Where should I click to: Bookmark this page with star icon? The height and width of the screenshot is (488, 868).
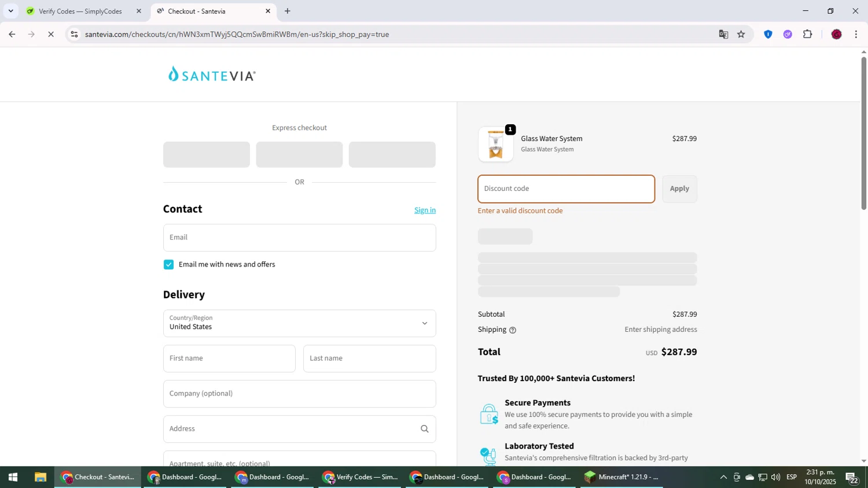pos(741,34)
